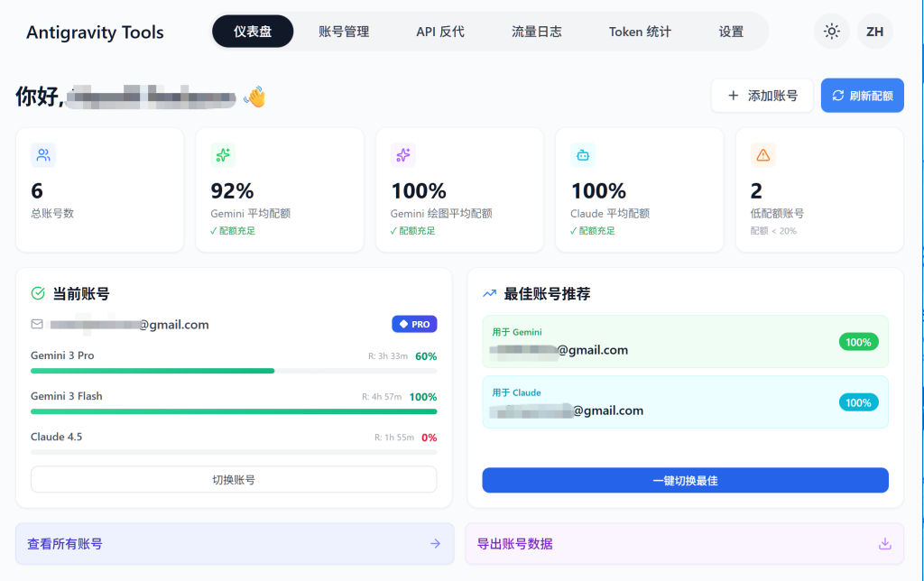The width and height of the screenshot is (924, 581).
Task: Open the 流量日志 tab
Action: tap(536, 32)
